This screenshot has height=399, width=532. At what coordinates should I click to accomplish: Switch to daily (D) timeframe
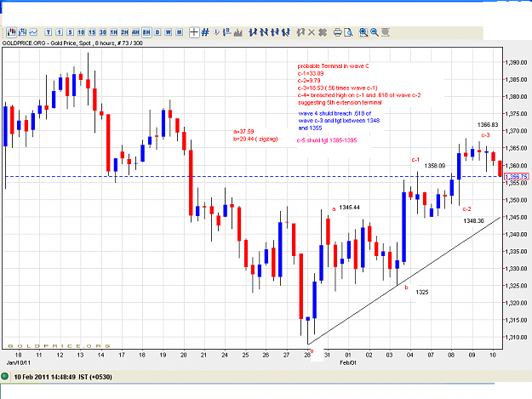[157, 32]
